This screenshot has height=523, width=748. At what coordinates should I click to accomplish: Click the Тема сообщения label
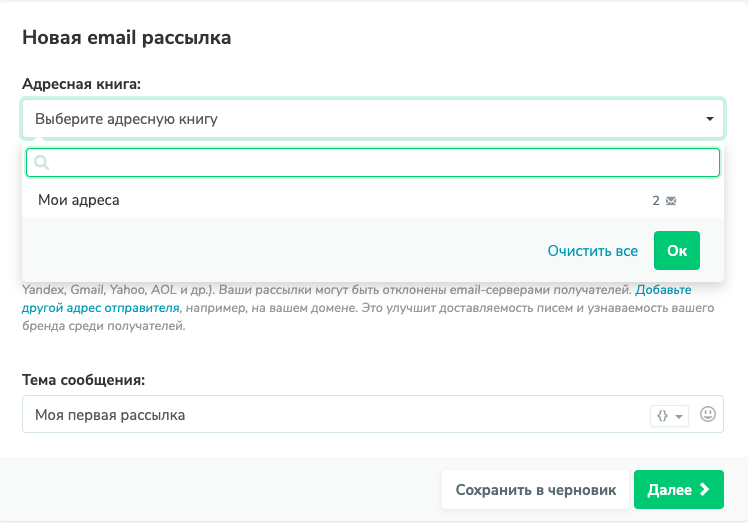pyautogui.click(x=84, y=380)
